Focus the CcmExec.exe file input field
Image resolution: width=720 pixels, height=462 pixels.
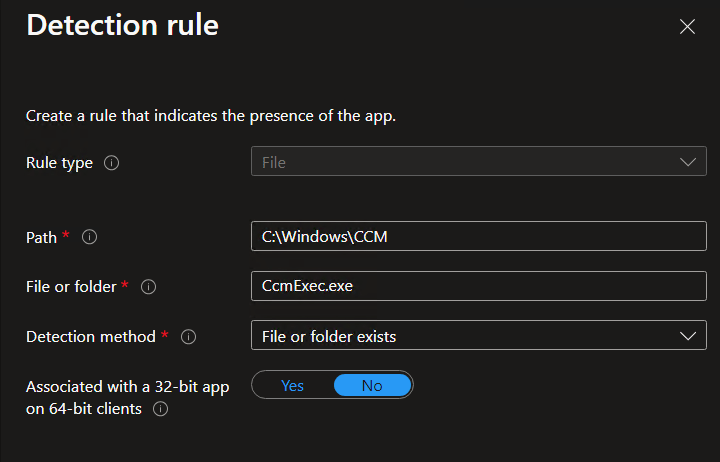[x=478, y=286]
